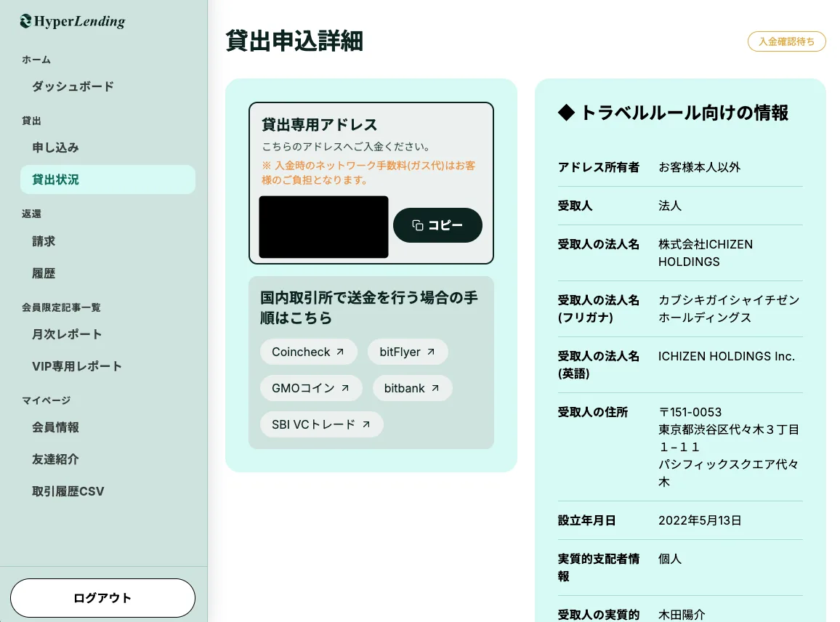Click the ログアウト button
The image size is (840, 622).
pos(102,598)
